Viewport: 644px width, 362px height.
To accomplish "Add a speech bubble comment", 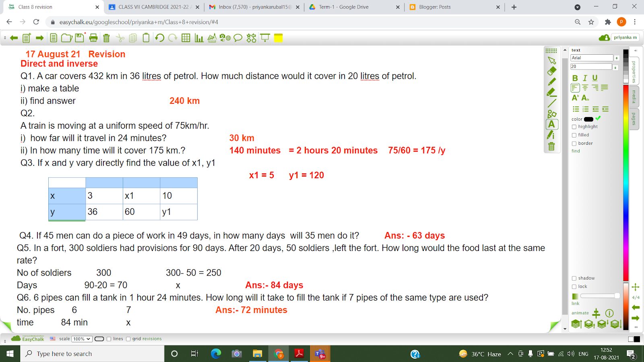I will (238, 38).
